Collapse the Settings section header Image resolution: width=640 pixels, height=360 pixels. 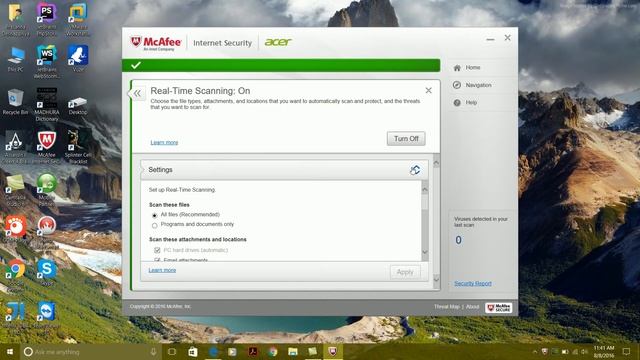[284, 170]
